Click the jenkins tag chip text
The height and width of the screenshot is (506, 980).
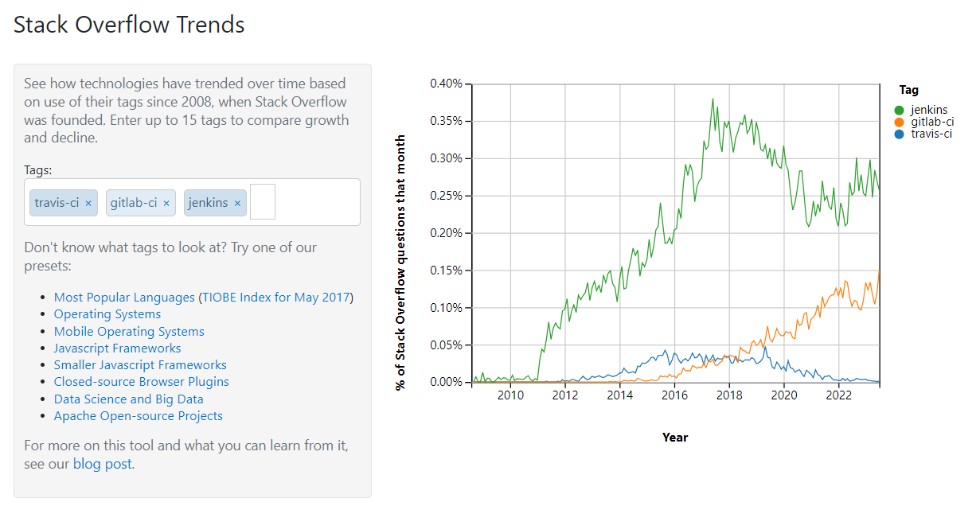(209, 203)
